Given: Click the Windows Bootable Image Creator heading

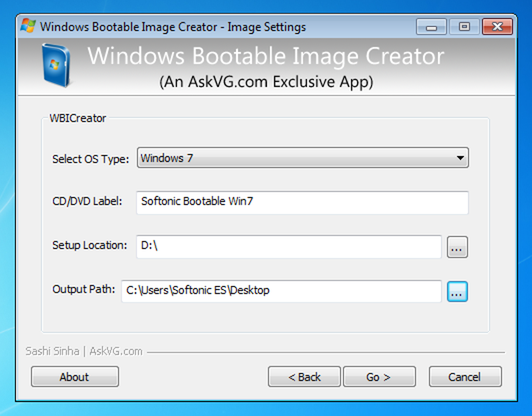Looking at the screenshot, I should point(266,56).
